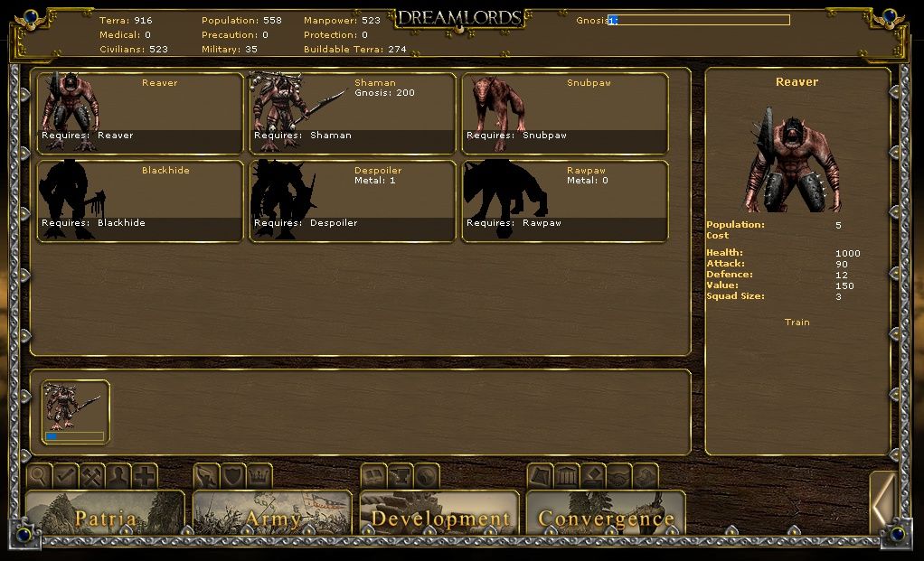Click the "Medical: 0" stat

(125, 34)
